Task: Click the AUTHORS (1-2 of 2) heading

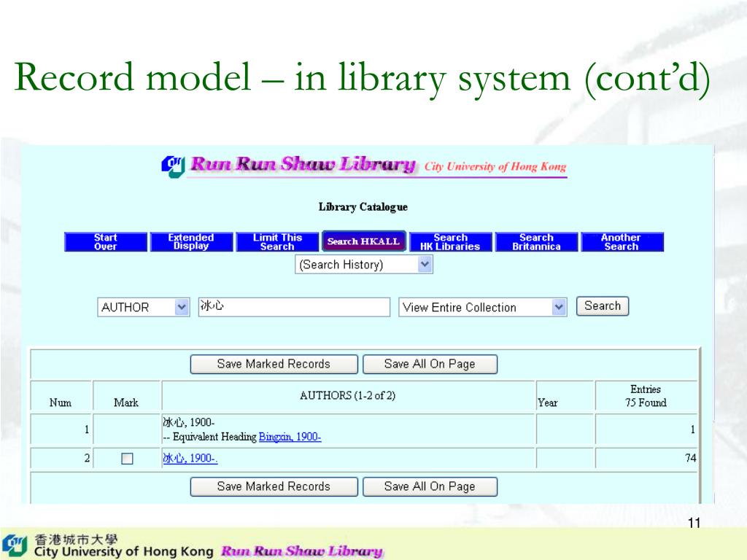Action: (348, 395)
